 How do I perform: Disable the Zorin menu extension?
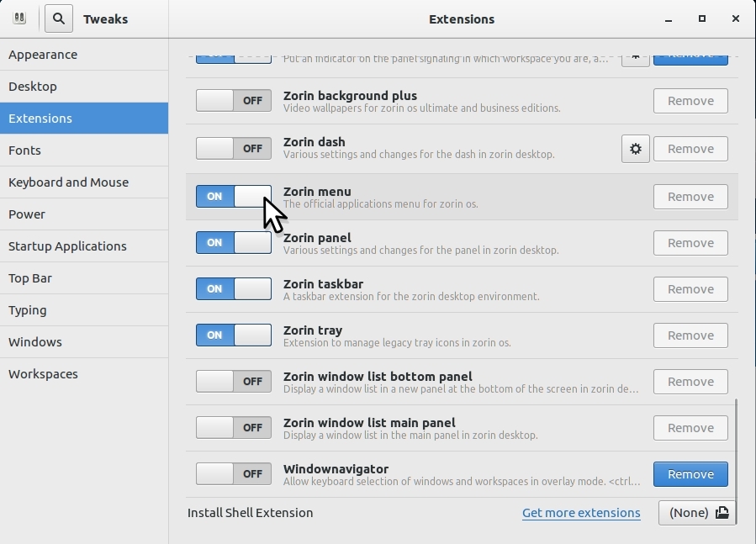234,197
